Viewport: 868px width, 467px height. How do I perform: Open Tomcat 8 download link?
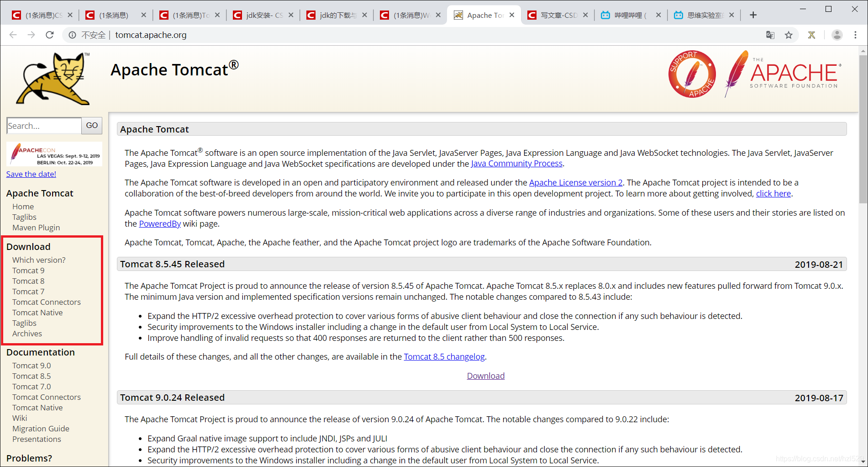pyautogui.click(x=28, y=281)
